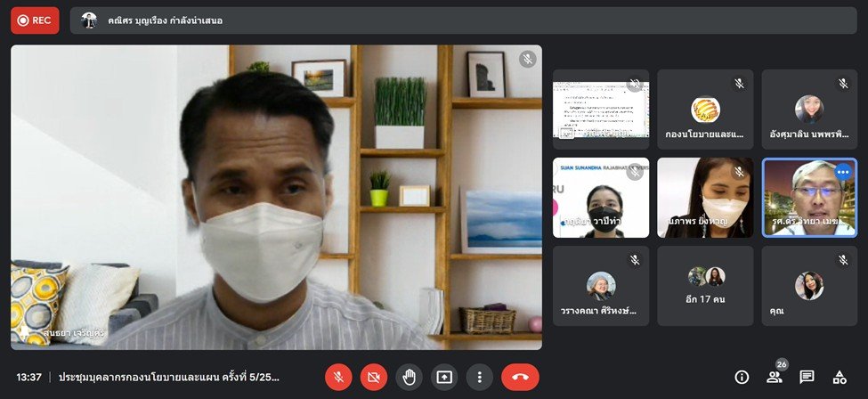The width and height of the screenshot is (868, 399).
Task: Select the วรางคณา participant tile
Action: point(601,286)
